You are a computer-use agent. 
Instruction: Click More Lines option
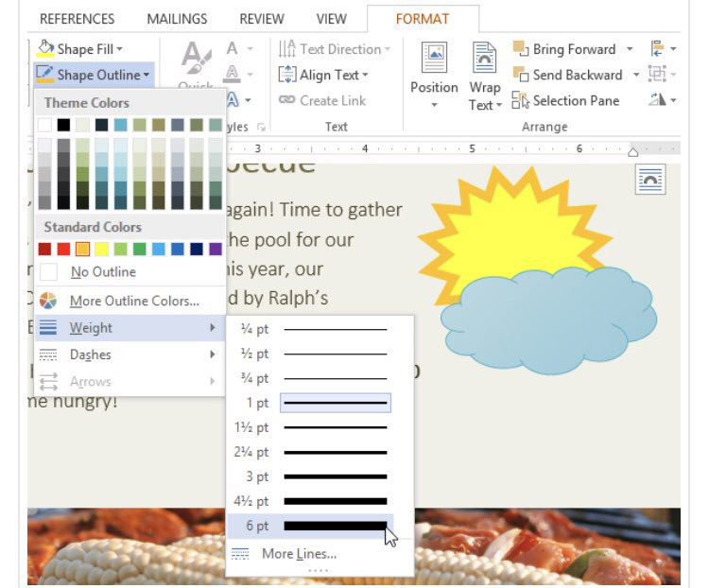click(299, 554)
